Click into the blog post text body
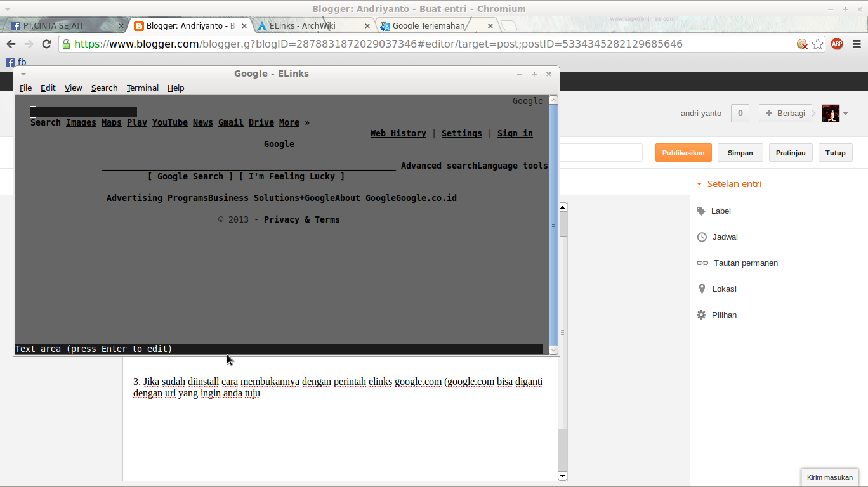 340,419
